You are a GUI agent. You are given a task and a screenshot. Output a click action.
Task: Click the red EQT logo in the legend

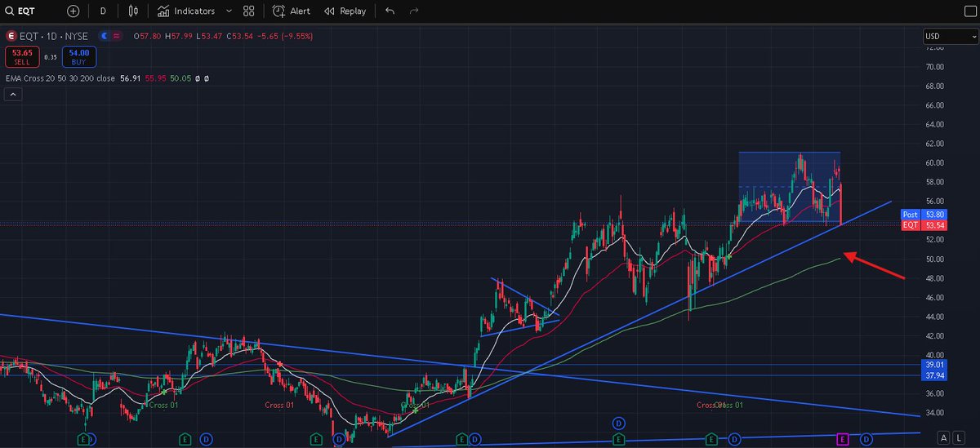(11, 37)
